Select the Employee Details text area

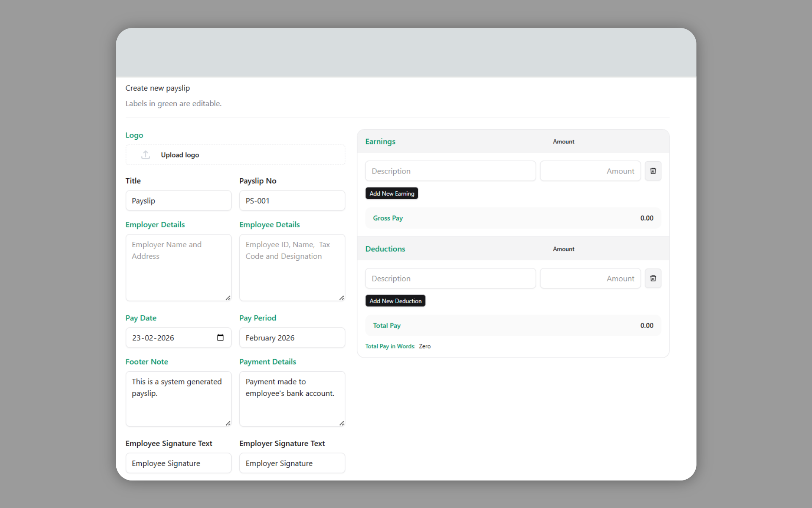click(x=292, y=267)
